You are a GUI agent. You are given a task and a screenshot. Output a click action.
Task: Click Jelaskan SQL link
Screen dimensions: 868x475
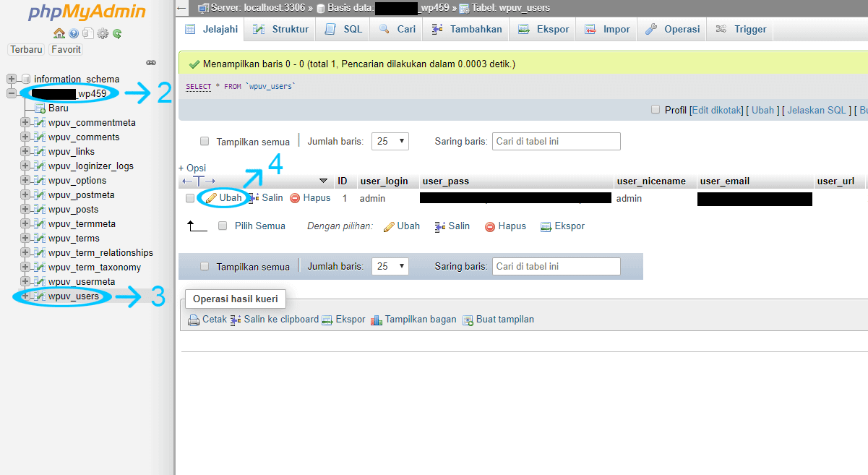817,110
